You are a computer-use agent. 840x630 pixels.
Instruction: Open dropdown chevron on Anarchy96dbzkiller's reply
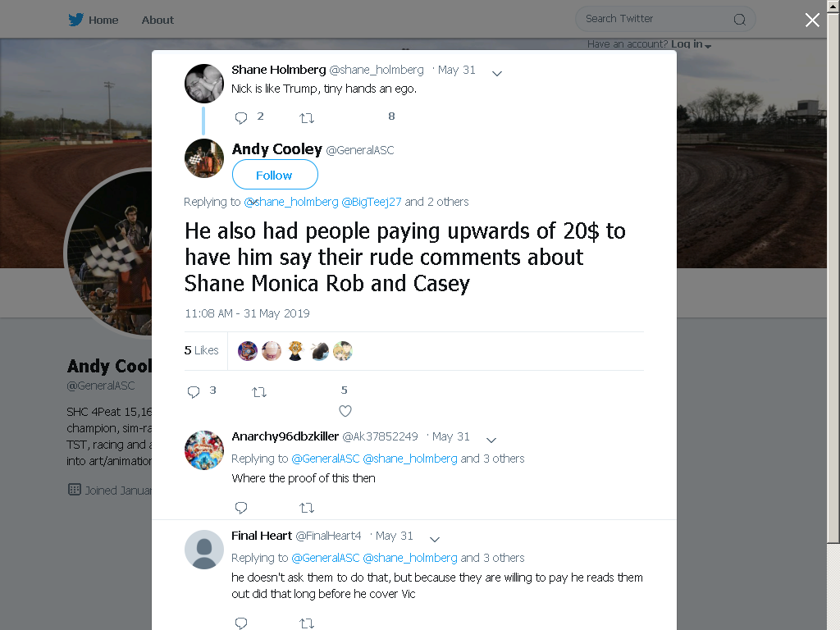tap(491, 441)
